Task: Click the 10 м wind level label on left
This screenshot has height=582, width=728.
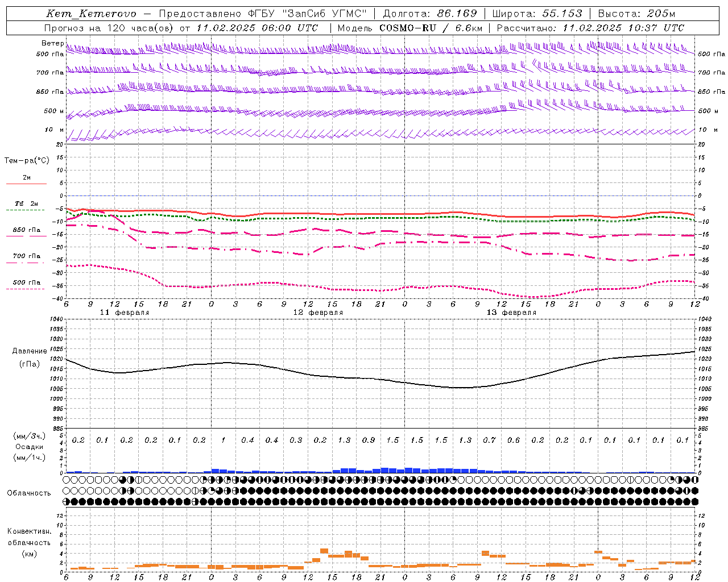Action: tap(55, 130)
